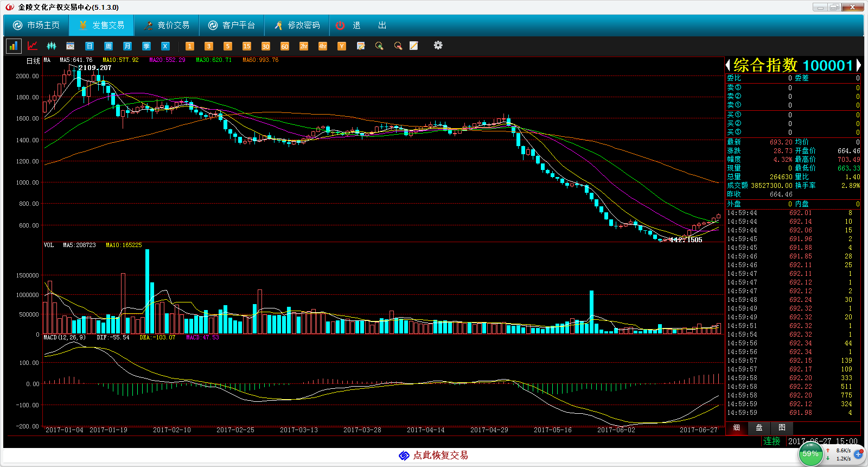868x467 pixels.
Task: Select the 1-minute chart icon
Action: pos(190,46)
